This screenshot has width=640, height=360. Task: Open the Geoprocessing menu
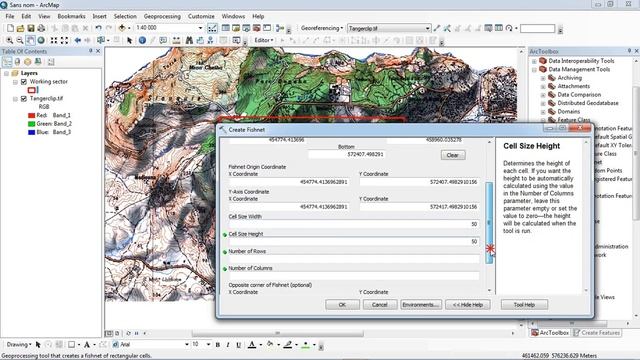(162, 16)
